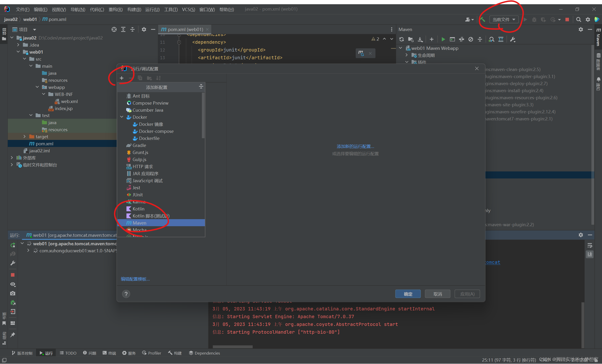Click the horizontal scrollbar in run console

tap(233, 347)
